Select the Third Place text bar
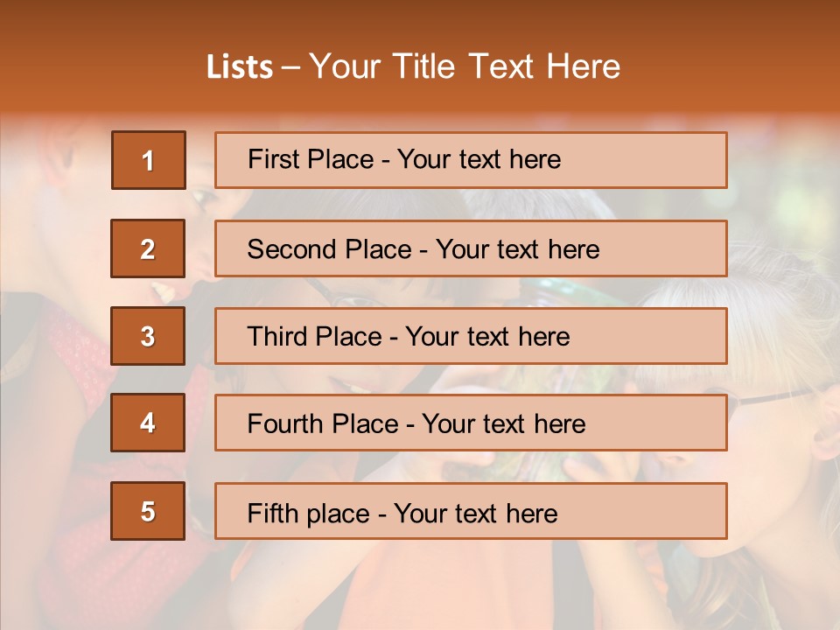This screenshot has height=630, width=840. coord(471,336)
